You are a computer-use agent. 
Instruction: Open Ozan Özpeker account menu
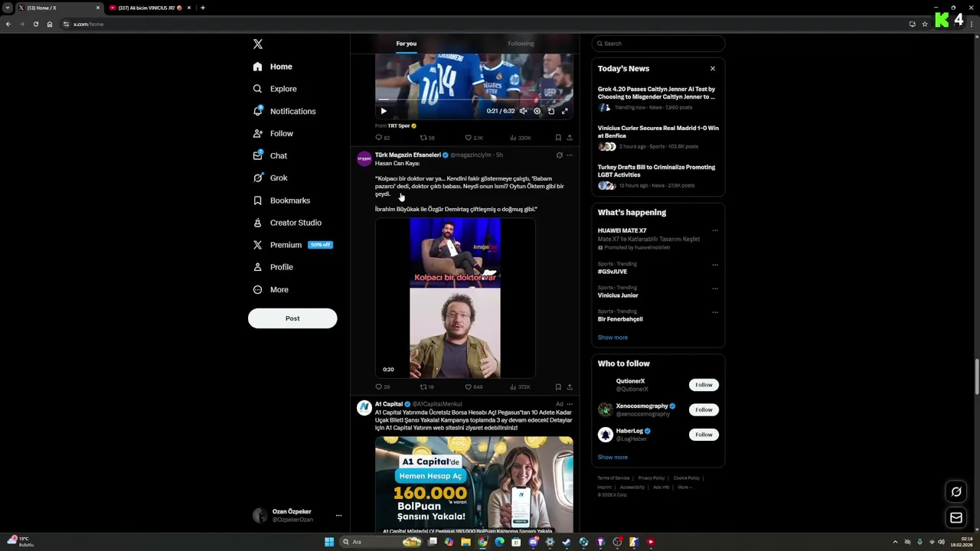(297, 515)
